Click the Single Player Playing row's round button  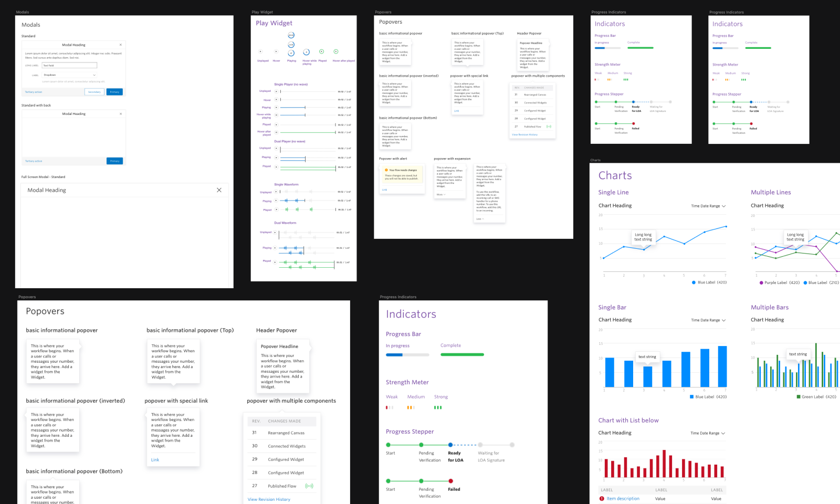[276, 108]
